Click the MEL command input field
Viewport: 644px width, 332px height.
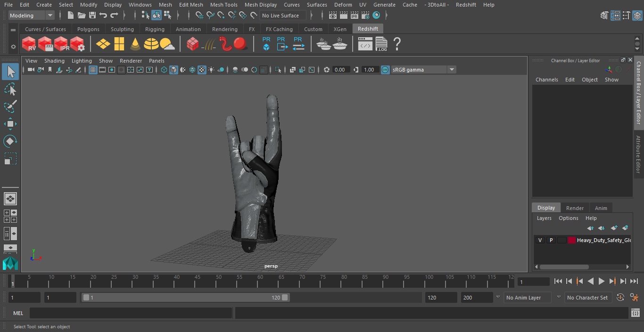131,313
